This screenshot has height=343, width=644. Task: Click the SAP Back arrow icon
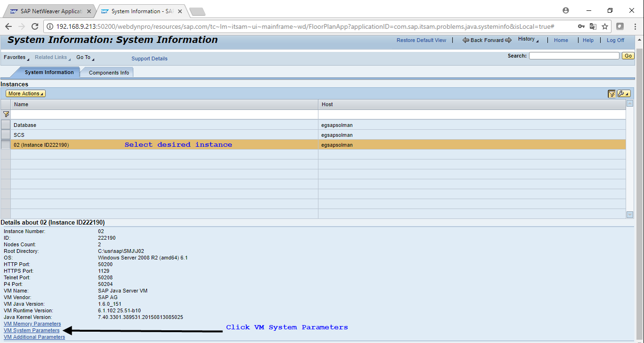[x=465, y=40]
